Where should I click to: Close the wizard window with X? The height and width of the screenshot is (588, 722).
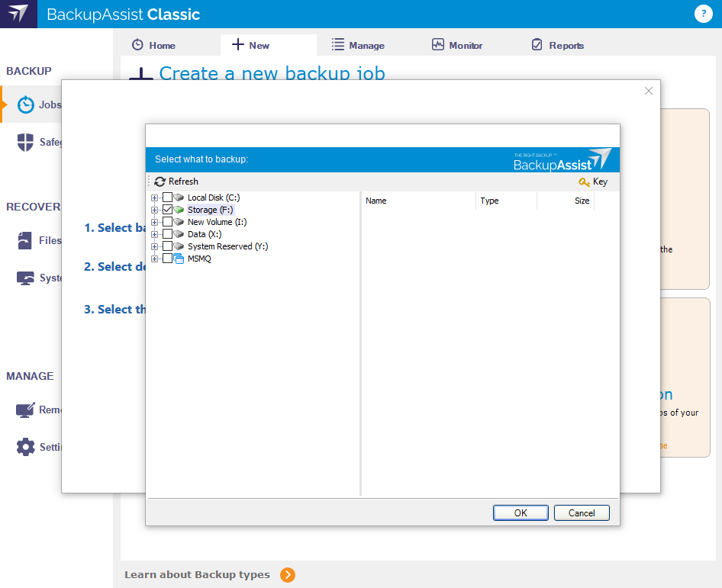point(648,91)
